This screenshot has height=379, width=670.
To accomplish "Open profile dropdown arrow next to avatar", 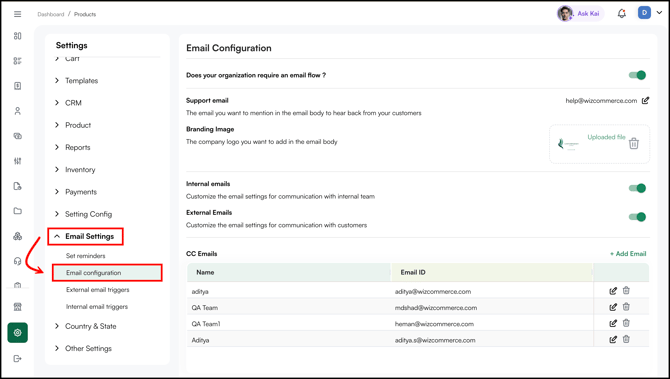I will 659,13.
